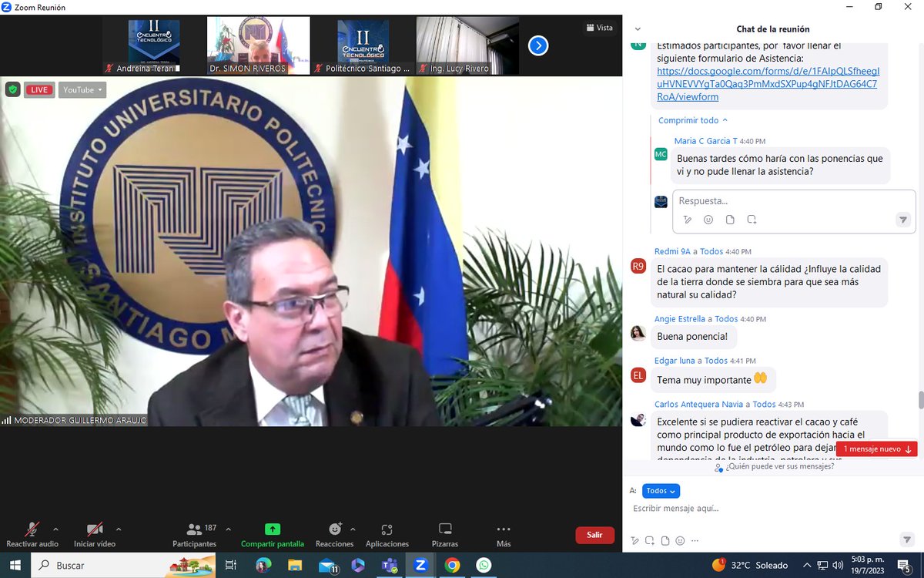Click ¿Quién puede ver sus mensajes? link

click(775, 466)
